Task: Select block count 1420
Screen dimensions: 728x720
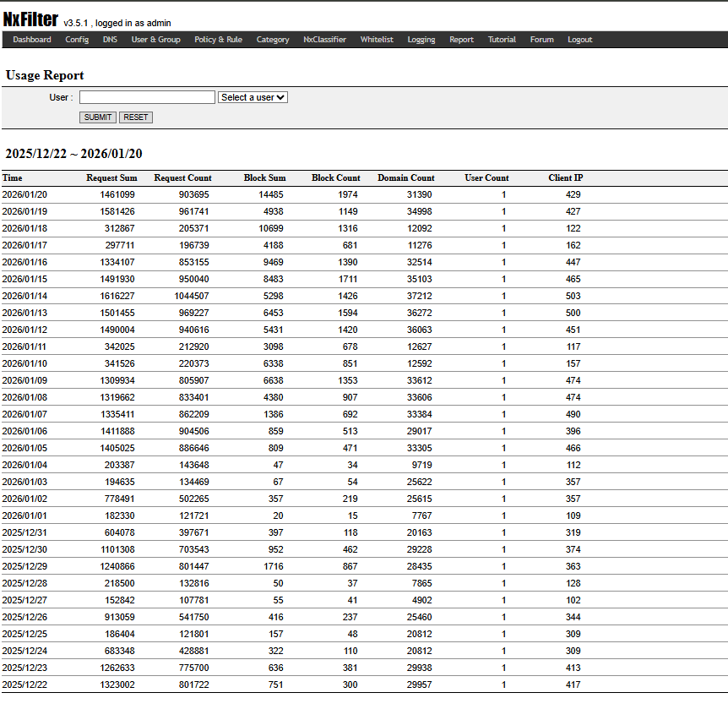Action: coord(347,330)
